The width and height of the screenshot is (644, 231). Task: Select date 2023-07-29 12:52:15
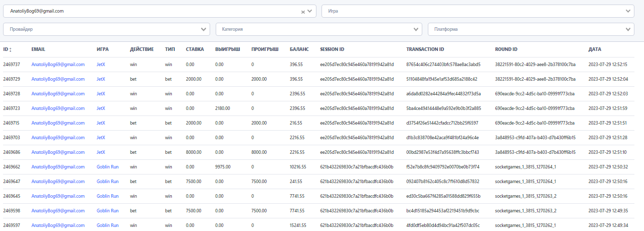tap(608, 65)
